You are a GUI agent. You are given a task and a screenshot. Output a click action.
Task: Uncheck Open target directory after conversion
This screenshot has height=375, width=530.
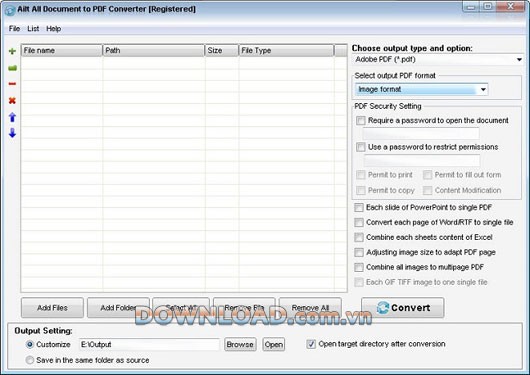tap(311, 344)
